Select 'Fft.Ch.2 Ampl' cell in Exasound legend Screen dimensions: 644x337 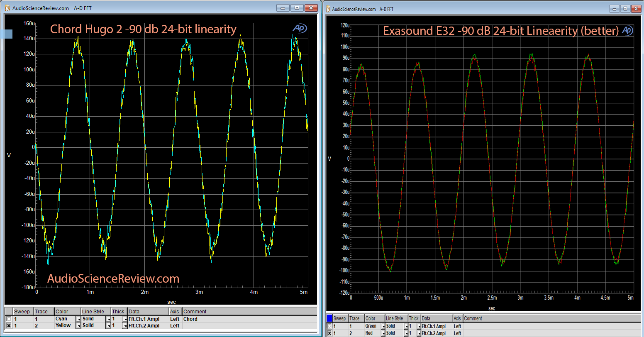[437, 333]
